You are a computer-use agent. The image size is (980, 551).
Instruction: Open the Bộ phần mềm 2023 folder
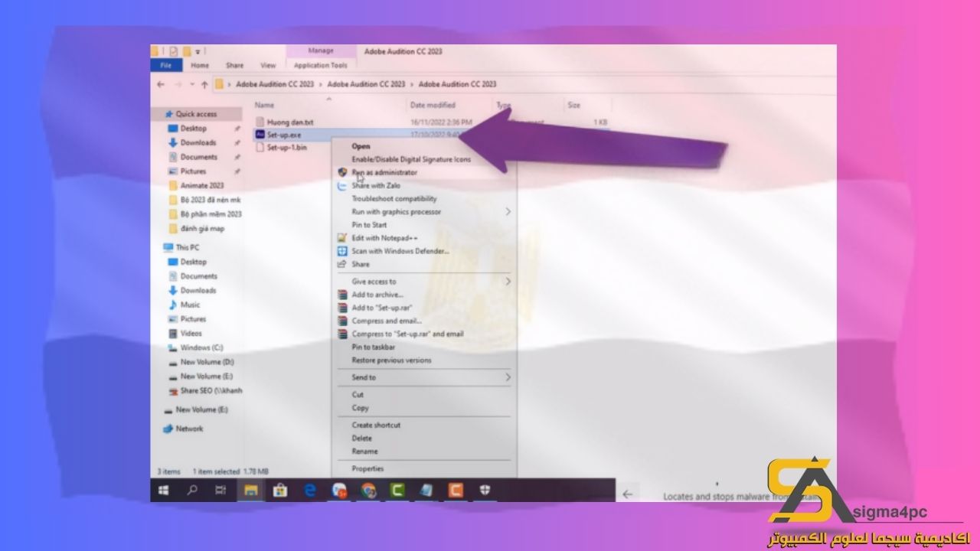coord(211,214)
